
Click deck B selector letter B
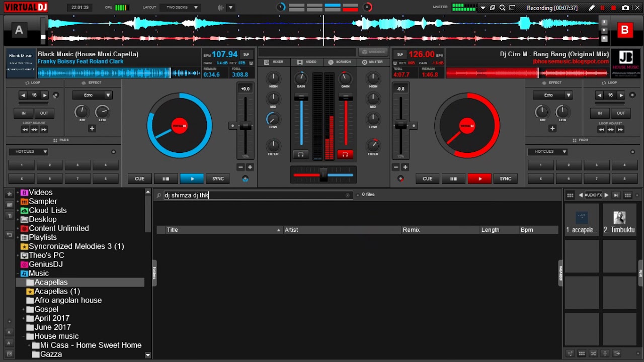[x=625, y=30]
